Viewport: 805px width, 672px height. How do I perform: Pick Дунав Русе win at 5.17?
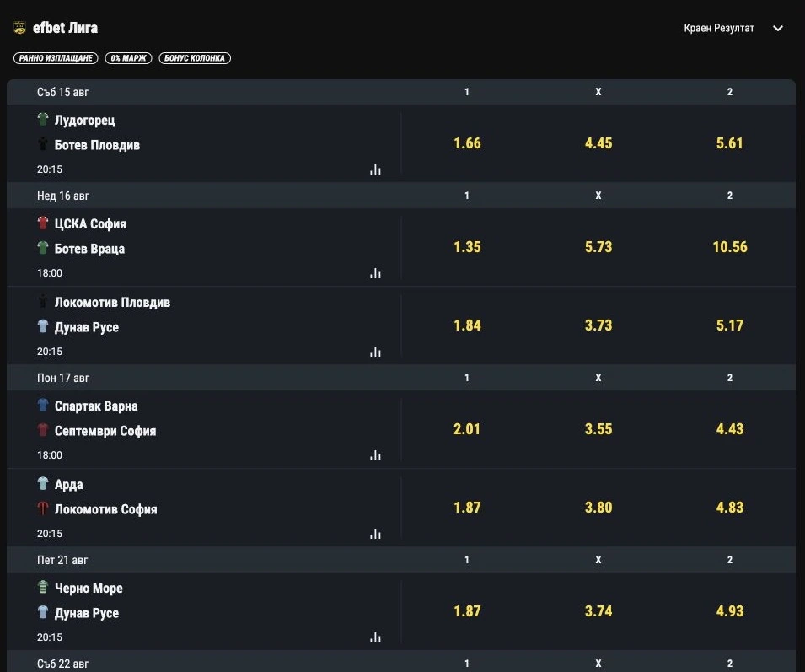tap(729, 325)
